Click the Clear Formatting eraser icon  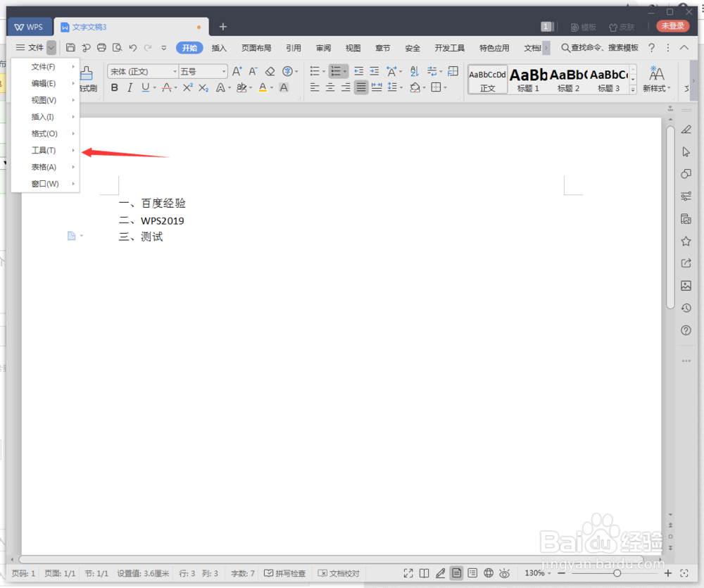coord(270,71)
